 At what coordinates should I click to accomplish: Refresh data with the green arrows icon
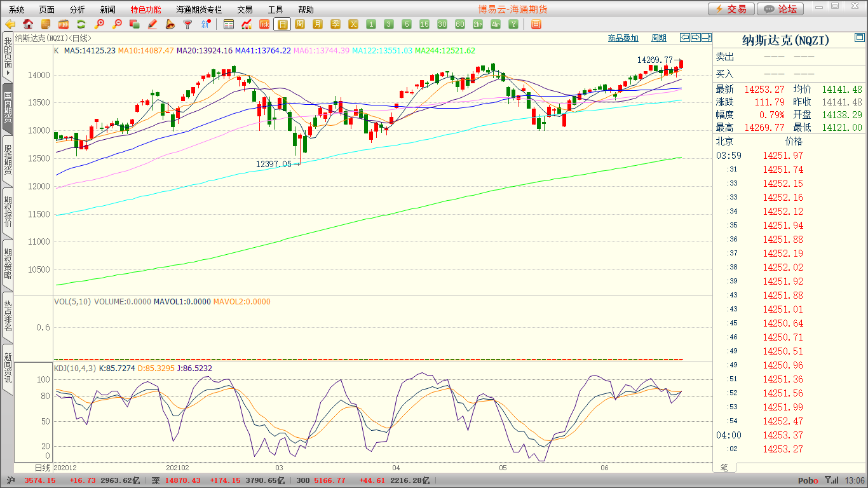[x=81, y=24]
